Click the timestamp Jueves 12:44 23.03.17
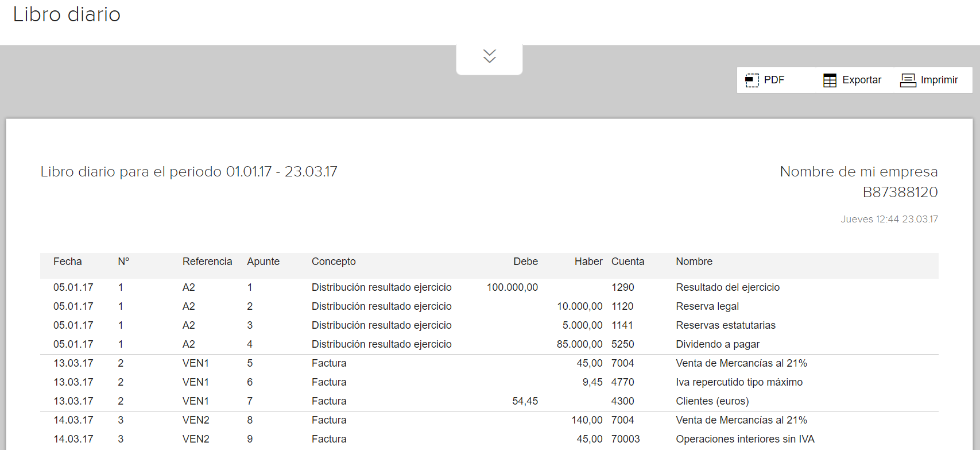Image resolution: width=980 pixels, height=450 pixels. (889, 219)
